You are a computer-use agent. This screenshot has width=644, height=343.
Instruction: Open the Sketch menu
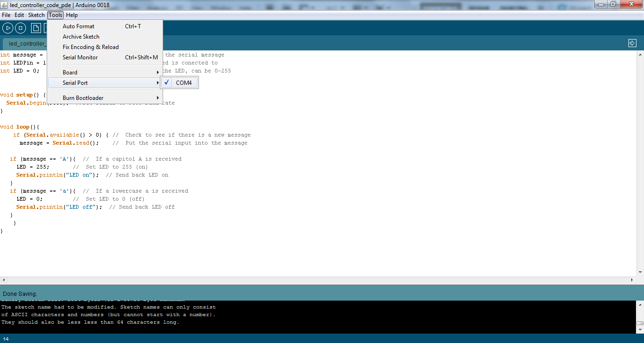click(36, 15)
